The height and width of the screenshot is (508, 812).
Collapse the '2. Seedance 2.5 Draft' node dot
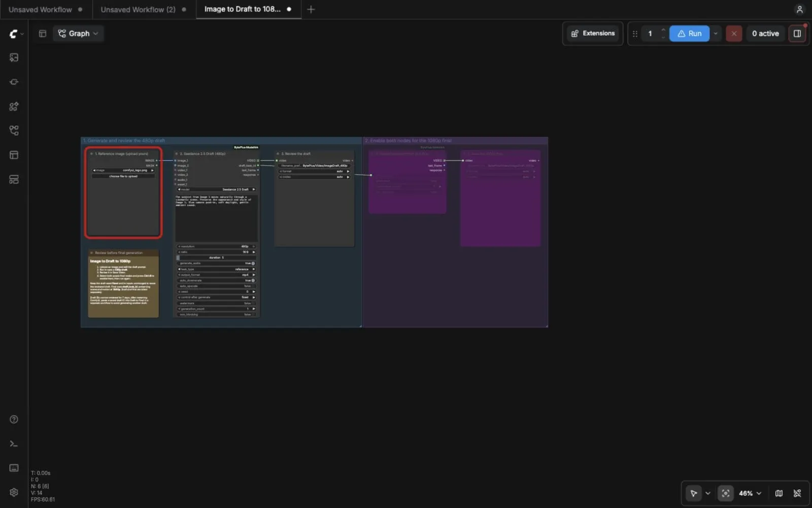(x=177, y=153)
